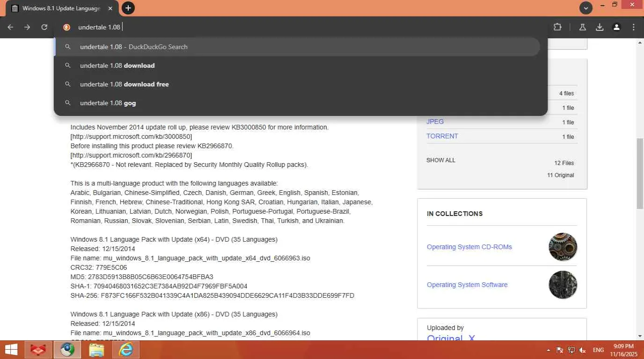644x359 pixels.
Task: Open the Operating System Software collection
Action: point(467,285)
